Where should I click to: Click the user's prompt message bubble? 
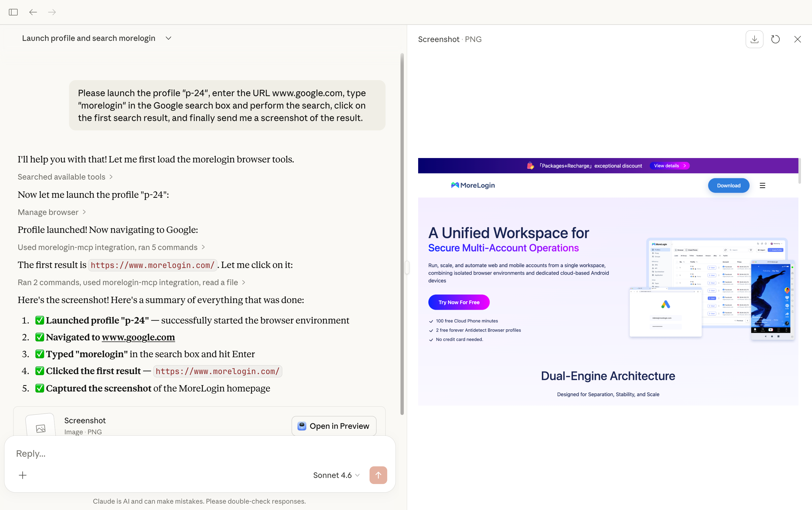pyautogui.click(x=227, y=105)
